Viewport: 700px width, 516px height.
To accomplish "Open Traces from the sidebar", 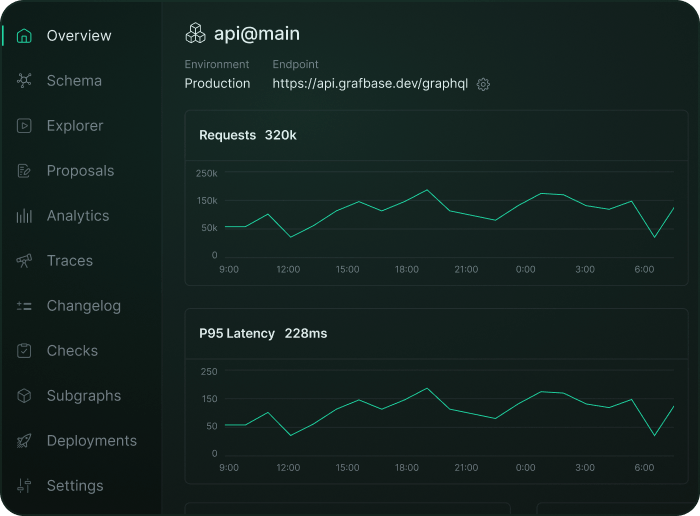I will click(70, 261).
